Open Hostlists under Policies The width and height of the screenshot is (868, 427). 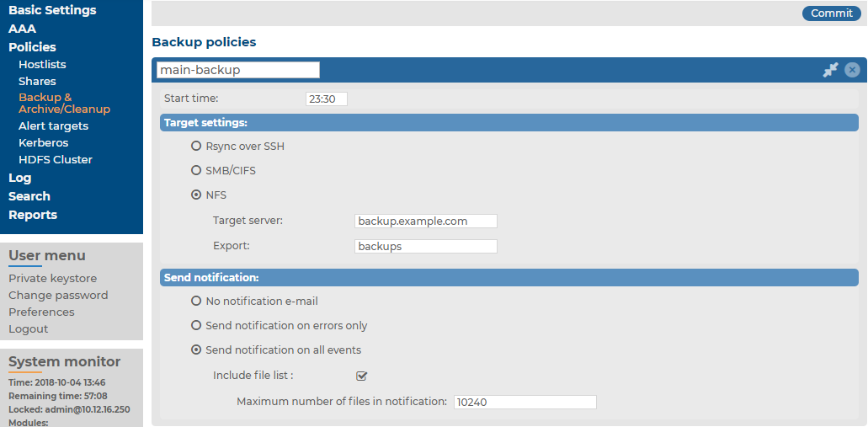[42, 64]
